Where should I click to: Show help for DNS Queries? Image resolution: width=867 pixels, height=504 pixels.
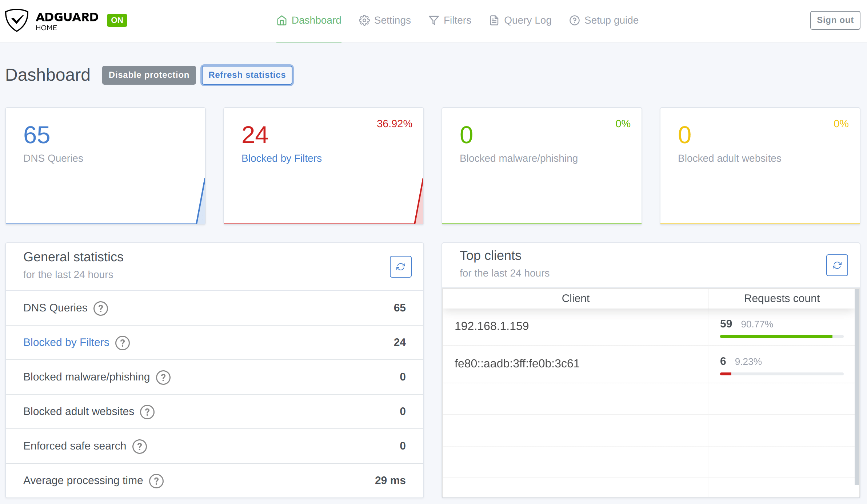pos(101,309)
